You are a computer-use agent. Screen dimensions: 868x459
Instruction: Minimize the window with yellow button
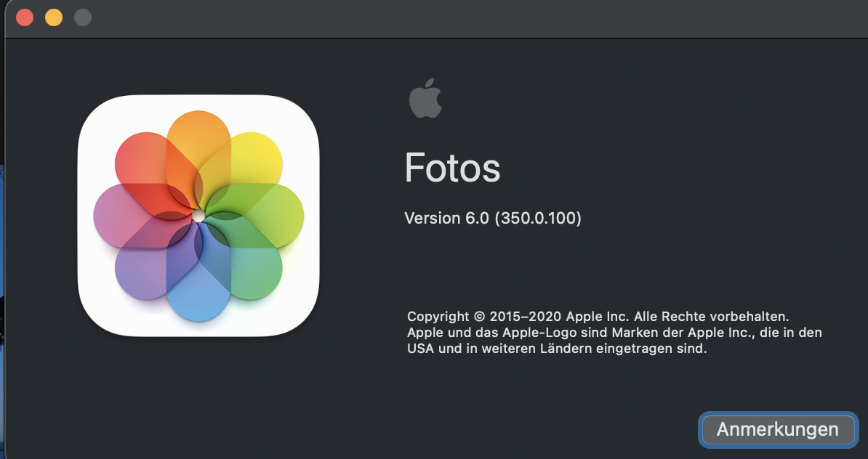(x=54, y=17)
